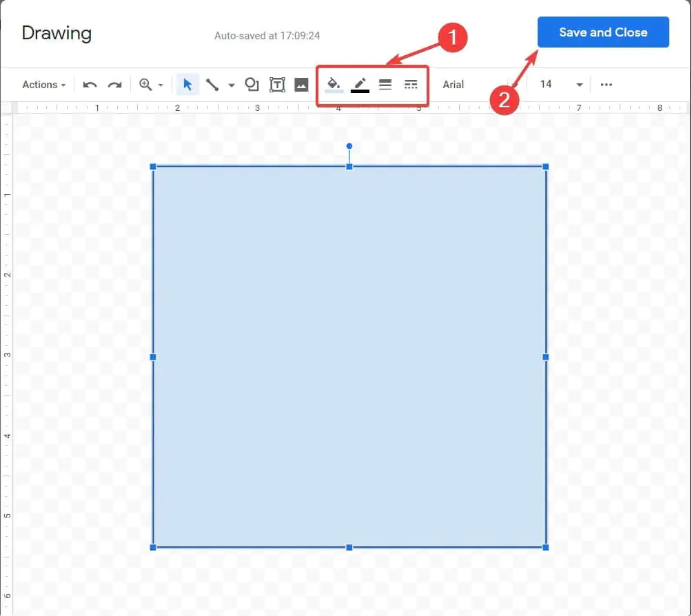Open the Shape tool
Viewport: 692px width, 616px height.
252,84
